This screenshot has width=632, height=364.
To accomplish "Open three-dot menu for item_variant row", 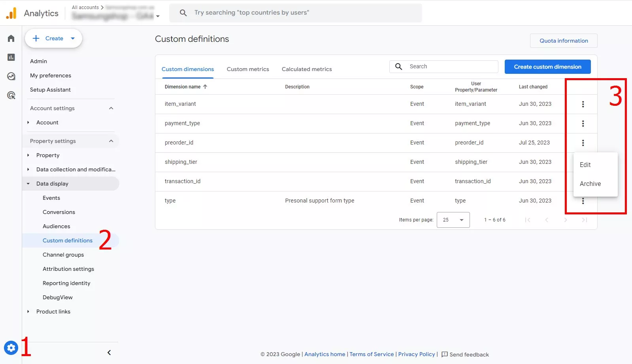I will coord(583,104).
